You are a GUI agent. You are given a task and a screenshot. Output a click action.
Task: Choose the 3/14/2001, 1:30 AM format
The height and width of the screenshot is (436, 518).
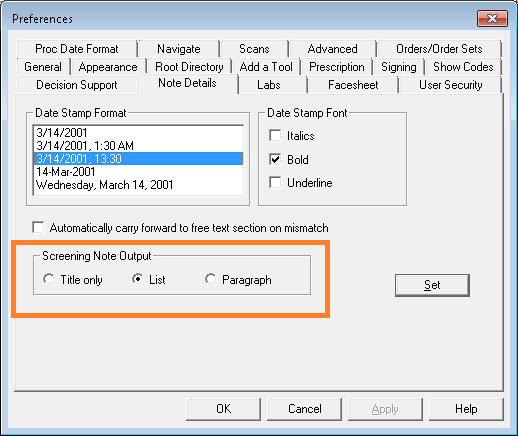138,146
